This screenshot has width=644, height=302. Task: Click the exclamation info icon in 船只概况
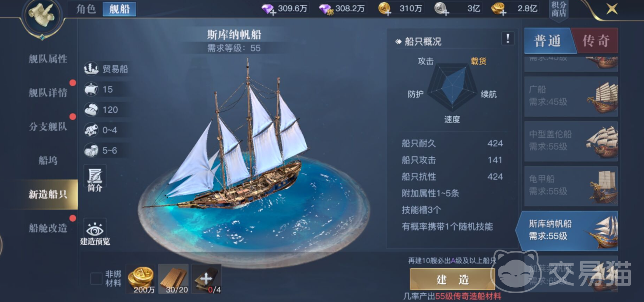(x=507, y=39)
